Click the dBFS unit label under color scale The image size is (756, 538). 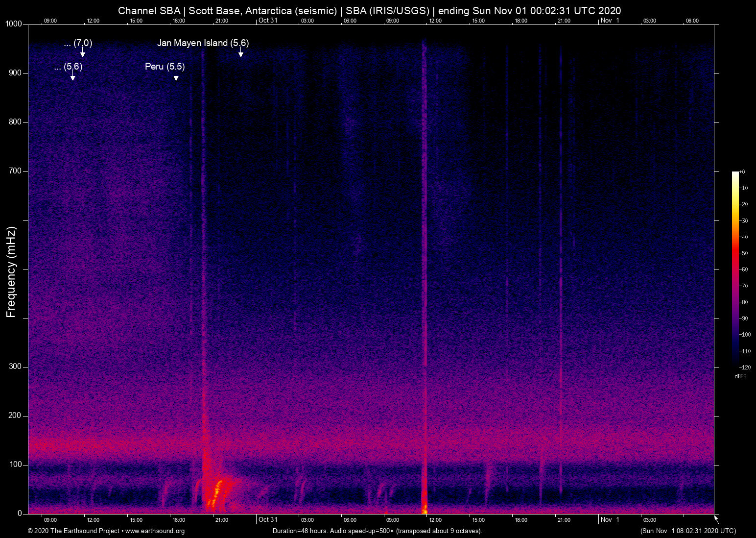coord(740,376)
